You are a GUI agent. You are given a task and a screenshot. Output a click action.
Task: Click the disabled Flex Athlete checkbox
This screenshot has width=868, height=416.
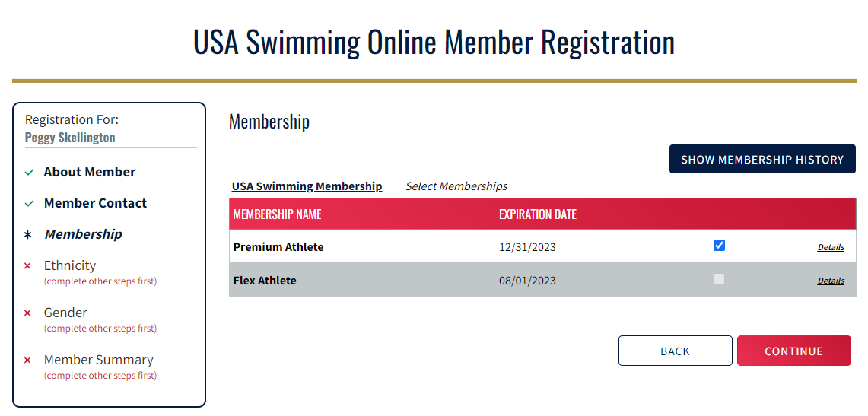[719, 279]
